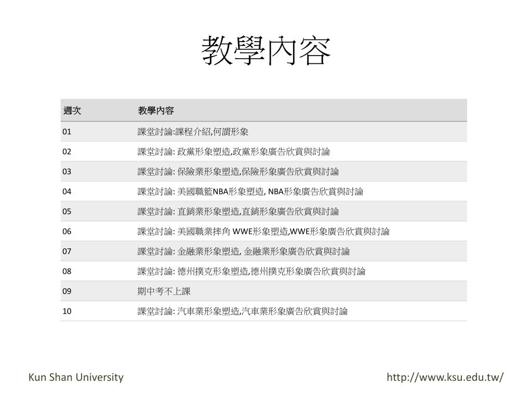The image size is (532, 399).
Task: Select the 政黨形象塑造 row text
Action: tap(233, 152)
